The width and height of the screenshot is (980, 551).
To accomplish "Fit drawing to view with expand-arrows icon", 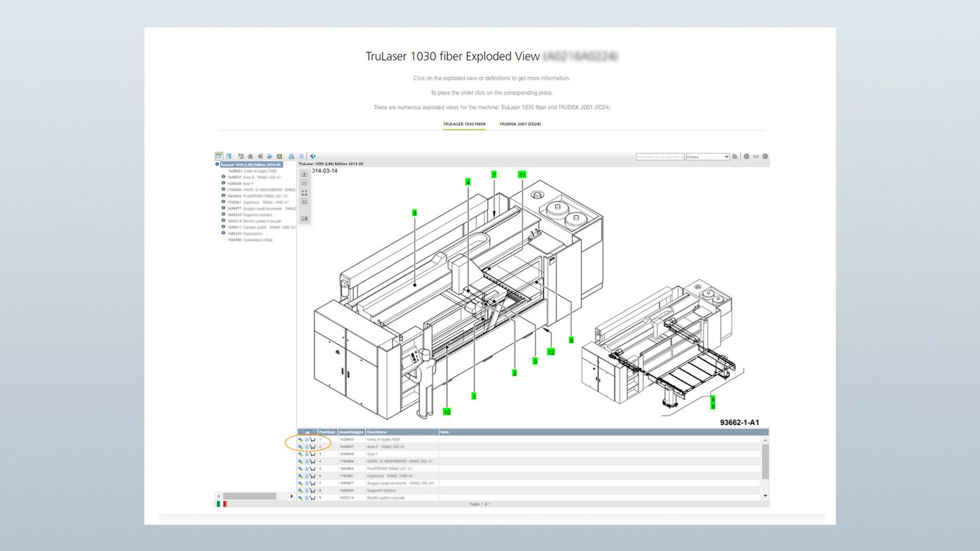I will [304, 193].
